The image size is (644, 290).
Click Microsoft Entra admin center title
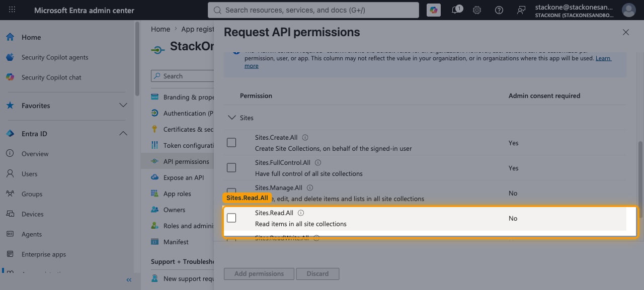pos(84,10)
